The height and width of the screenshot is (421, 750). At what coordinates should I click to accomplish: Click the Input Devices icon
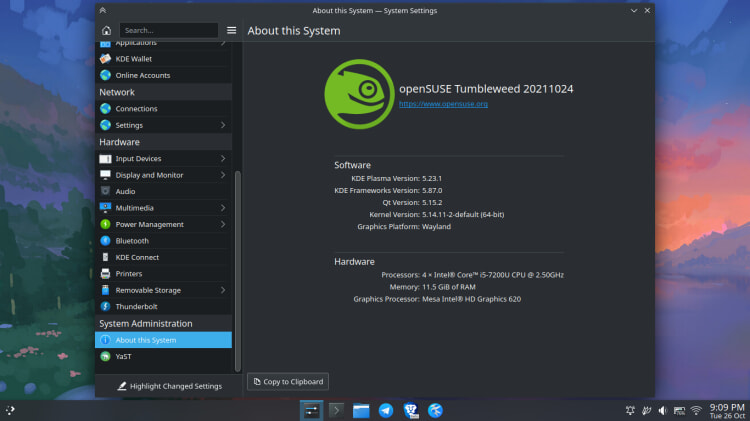pyautogui.click(x=105, y=158)
